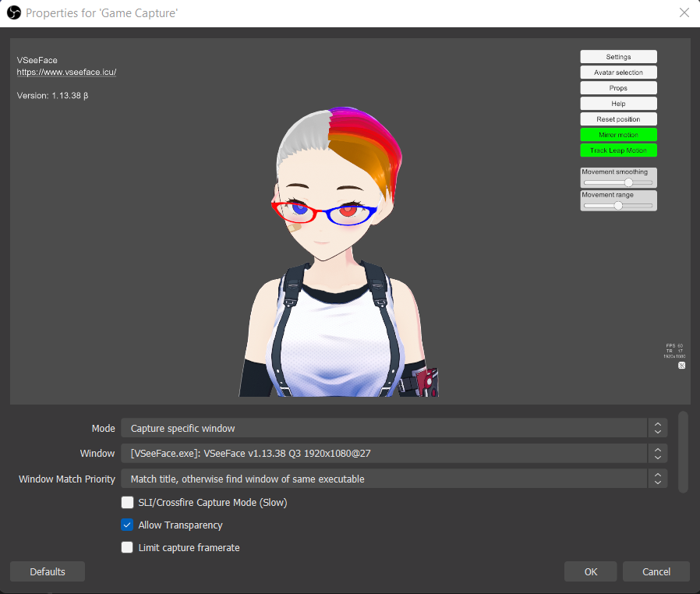Confirm with the OK button
The image size is (700, 594).
(591, 571)
